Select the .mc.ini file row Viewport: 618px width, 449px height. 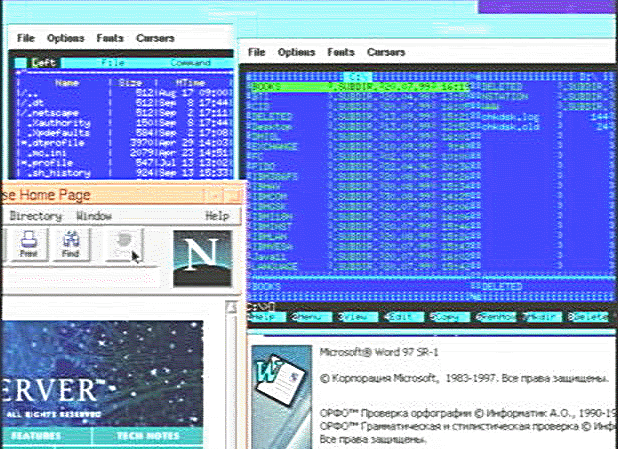tap(125, 153)
